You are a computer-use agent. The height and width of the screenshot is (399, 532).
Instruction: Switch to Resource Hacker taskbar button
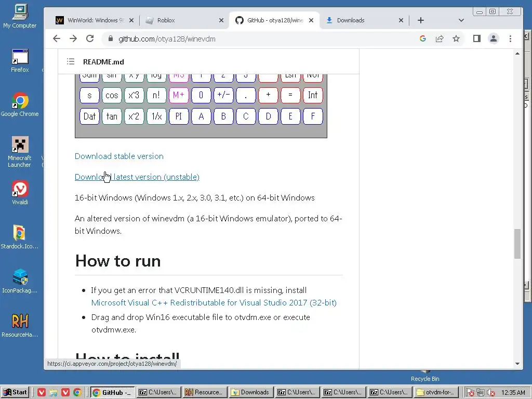204,392
